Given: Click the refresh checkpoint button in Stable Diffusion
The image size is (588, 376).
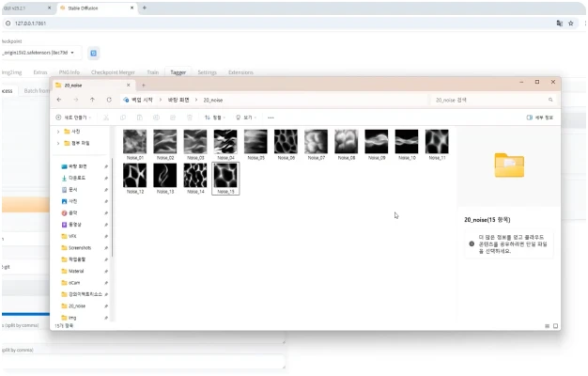Looking at the screenshot, I should 94,53.
